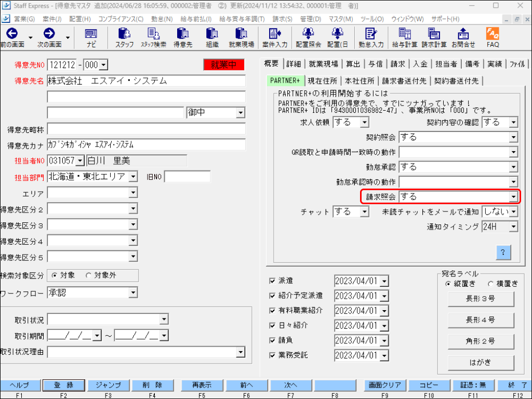Open the 営業(G) menu
This screenshot has width=532, height=399.
(x=24, y=19)
